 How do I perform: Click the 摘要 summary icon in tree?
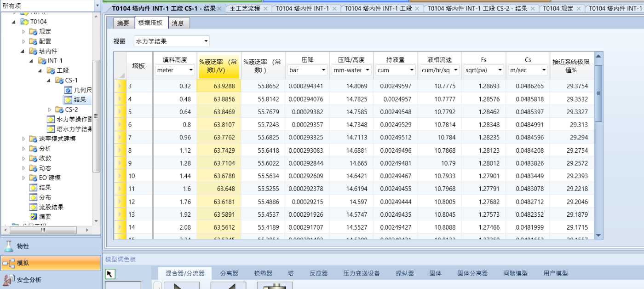coord(33,216)
